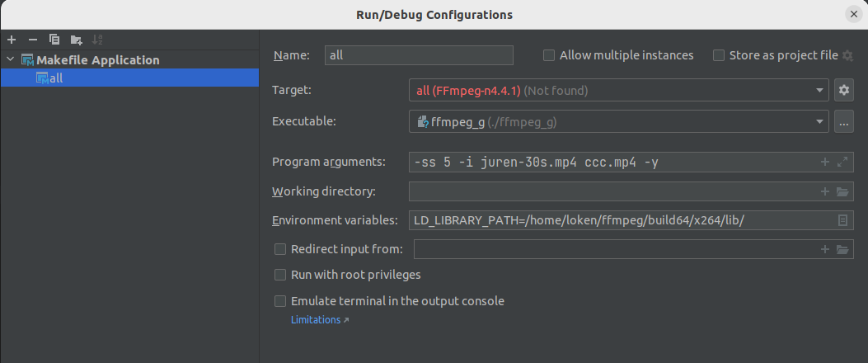Open Store as project file gear settings
Viewport: 868px width, 363px height.
tap(847, 55)
